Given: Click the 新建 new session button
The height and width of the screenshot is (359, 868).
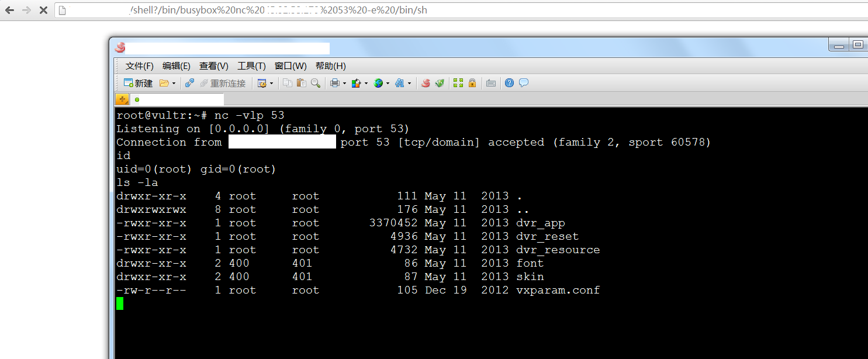Looking at the screenshot, I should coord(138,83).
